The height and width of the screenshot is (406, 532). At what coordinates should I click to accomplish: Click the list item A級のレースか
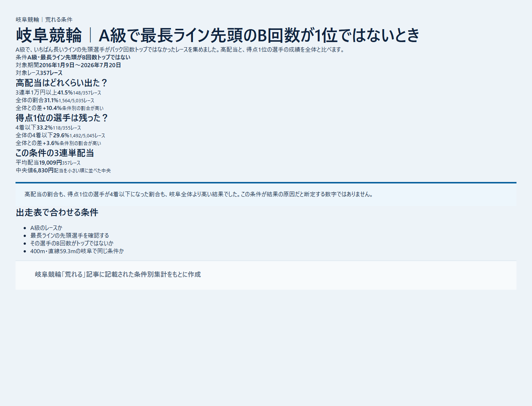[x=46, y=228]
